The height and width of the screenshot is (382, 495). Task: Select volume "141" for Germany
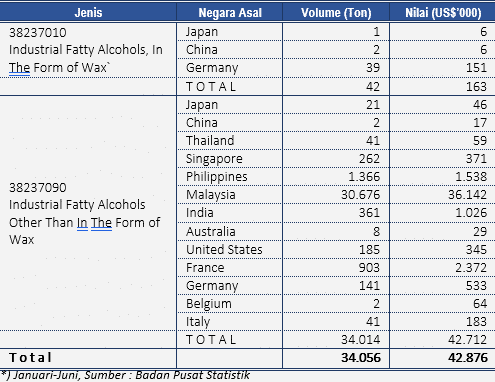tap(369, 286)
